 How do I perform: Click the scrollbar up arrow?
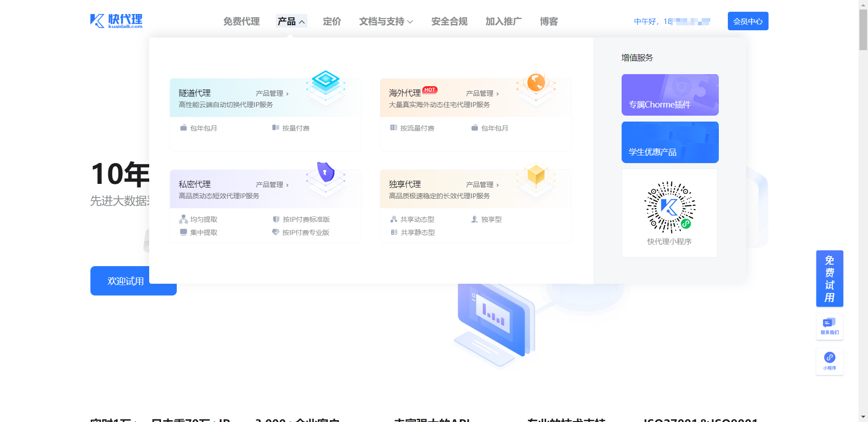[863, 4]
